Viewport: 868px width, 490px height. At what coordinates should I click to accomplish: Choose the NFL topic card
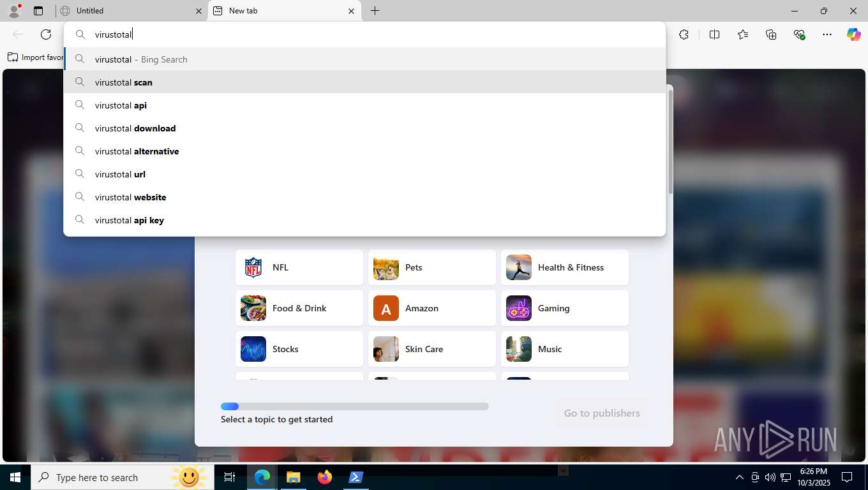pyautogui.click(x=299, y=267)
